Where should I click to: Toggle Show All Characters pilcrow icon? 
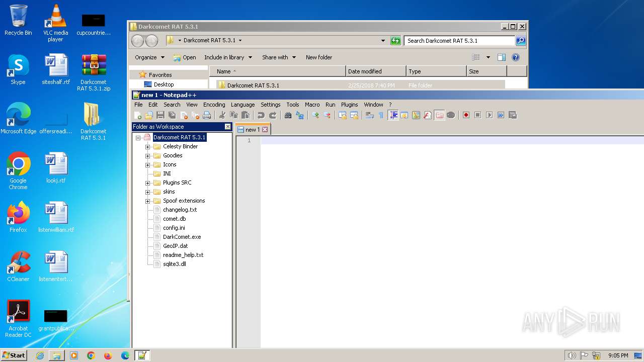coord(381,115)
